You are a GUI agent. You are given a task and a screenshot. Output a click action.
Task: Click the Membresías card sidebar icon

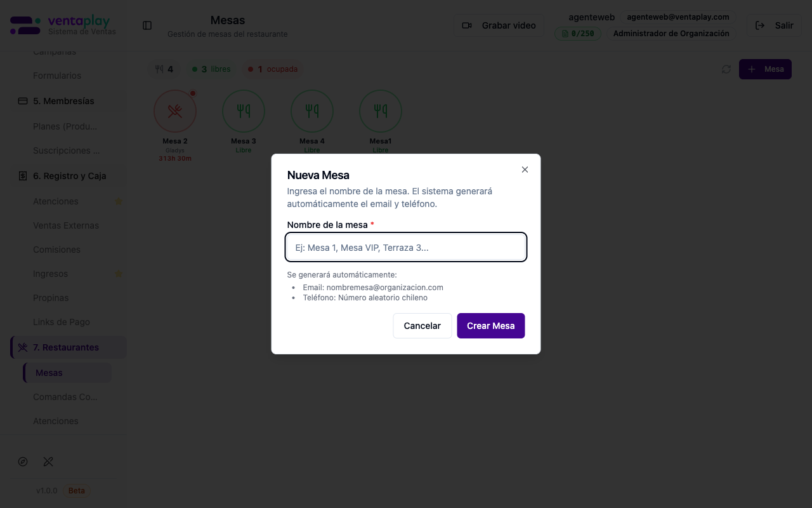pos(22,100)
